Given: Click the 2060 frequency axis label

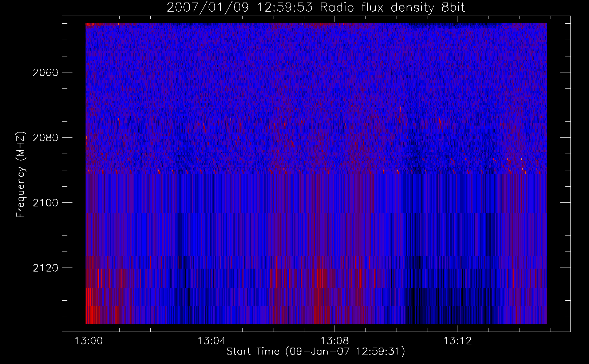Looking at the screenshot, I should (46, 72).
